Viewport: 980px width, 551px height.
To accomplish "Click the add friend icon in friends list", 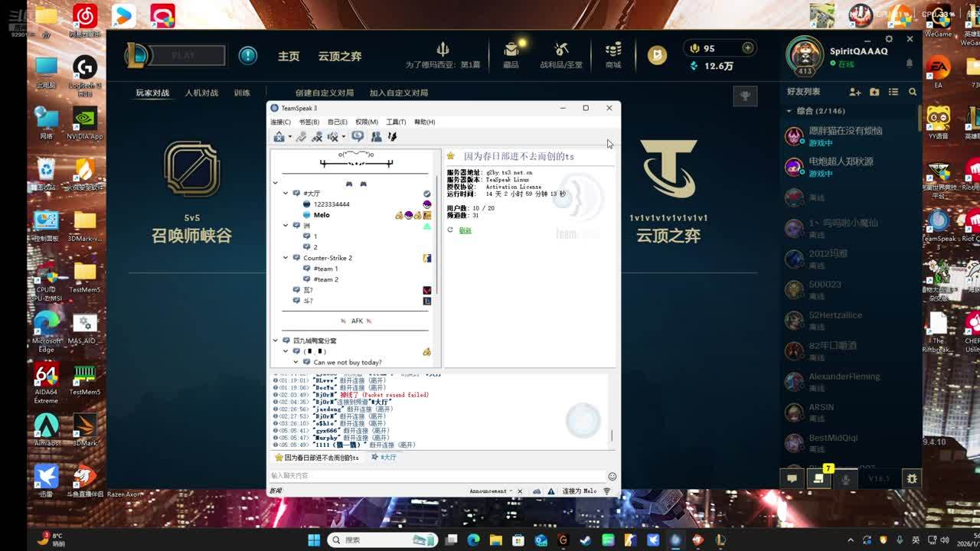I will click(855, 92).
